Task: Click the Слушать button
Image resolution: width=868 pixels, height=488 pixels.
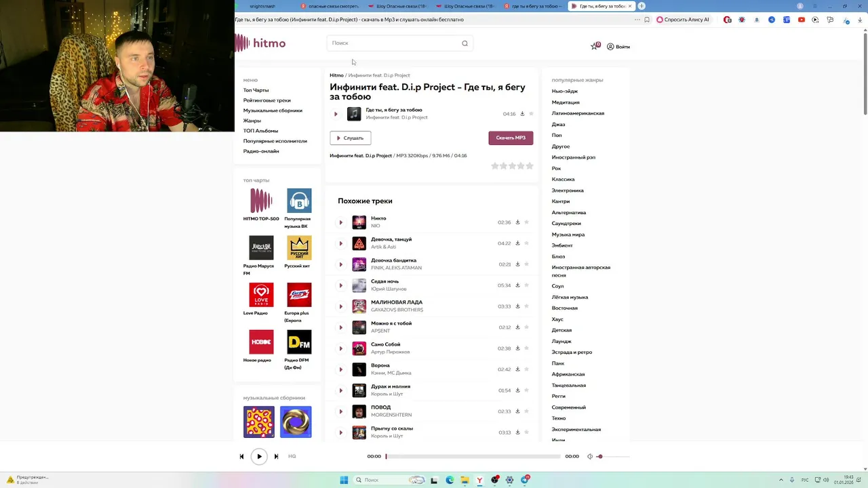Action: pos(350,138)
